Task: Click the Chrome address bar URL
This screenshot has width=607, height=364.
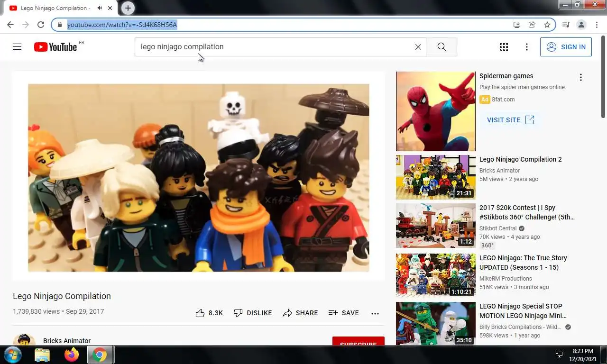Action: 122,25
